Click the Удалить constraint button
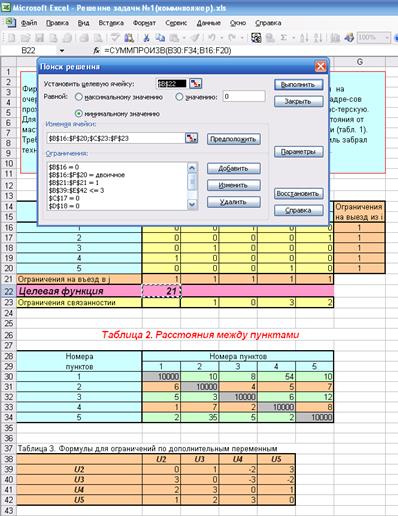The width and height of the screenshot is (398, 516). (x=233, y=202)
